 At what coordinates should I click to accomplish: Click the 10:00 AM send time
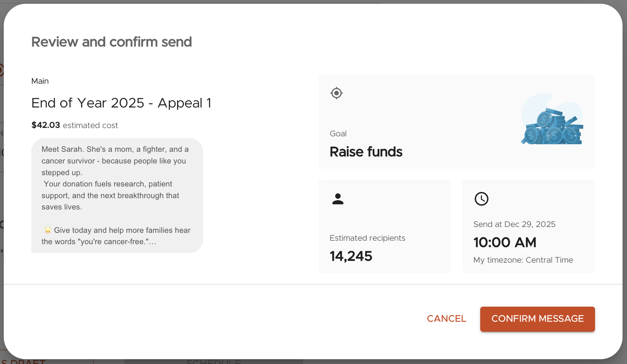(x=505, y=242)
